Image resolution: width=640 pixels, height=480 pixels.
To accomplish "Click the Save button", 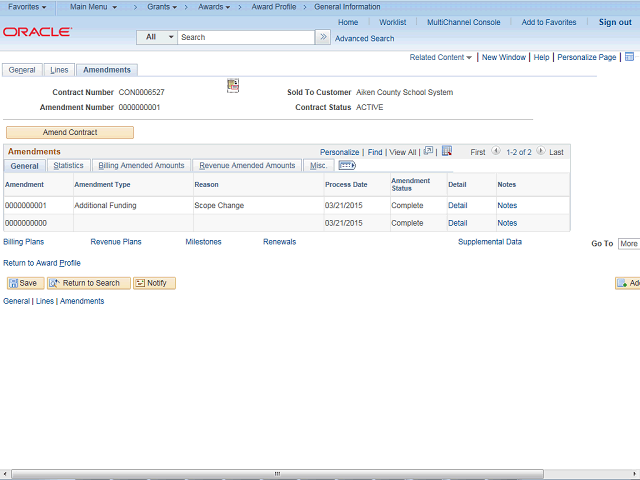I will tap(25, 283).
